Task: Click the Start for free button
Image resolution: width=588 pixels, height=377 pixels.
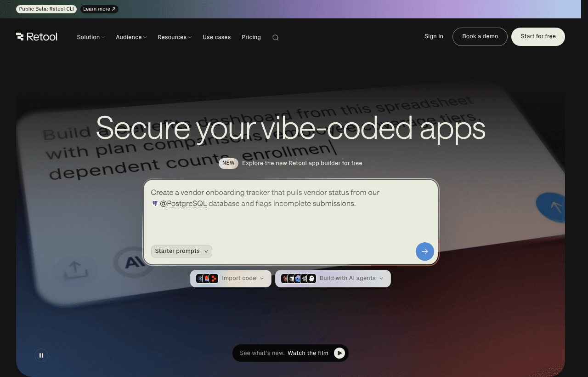Action: coord(538,37)
